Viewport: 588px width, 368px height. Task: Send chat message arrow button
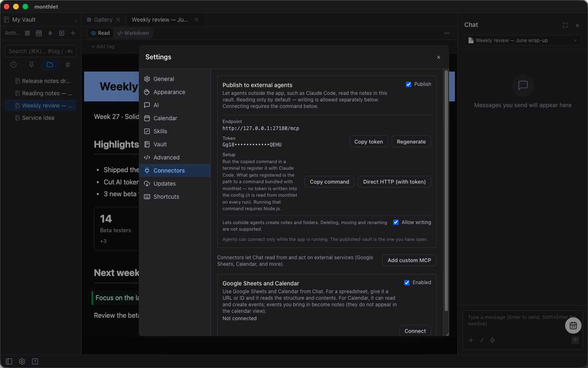pos(575,340)
